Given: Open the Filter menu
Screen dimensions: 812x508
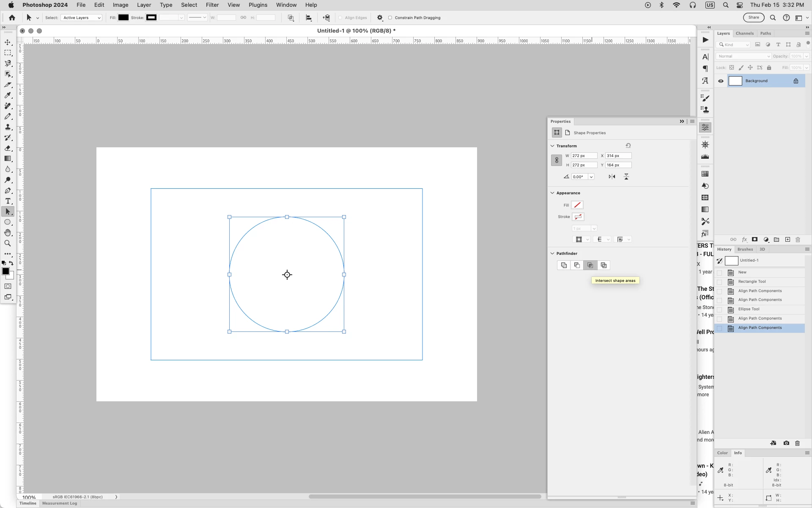Looking at the screenshot, I should pos(212,5).
